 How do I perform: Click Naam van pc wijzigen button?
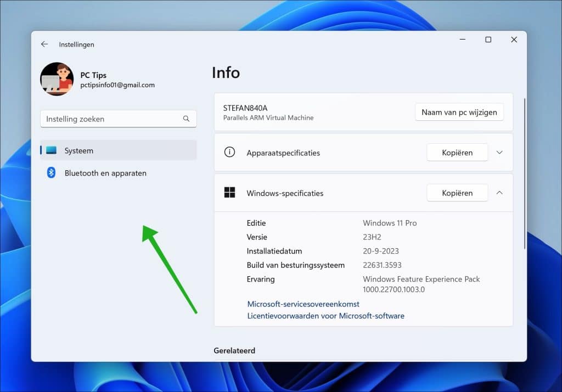[459, 112]
